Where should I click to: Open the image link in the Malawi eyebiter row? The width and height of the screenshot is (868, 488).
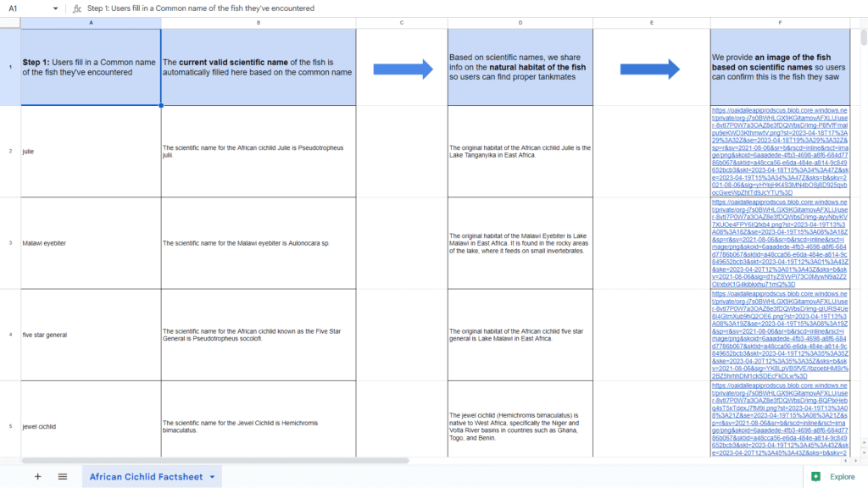[780, 243]
